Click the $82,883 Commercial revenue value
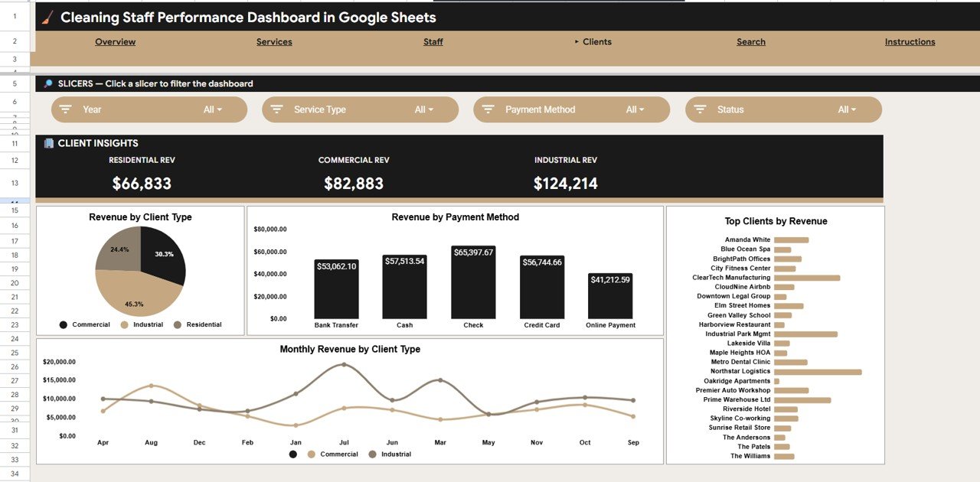 click(354, 184)
